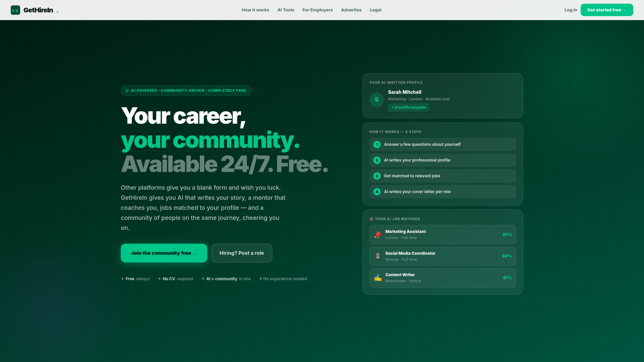Open the Content Writer job match card
The width and height of the screenshot is (644, 362).
click(443, 278)
